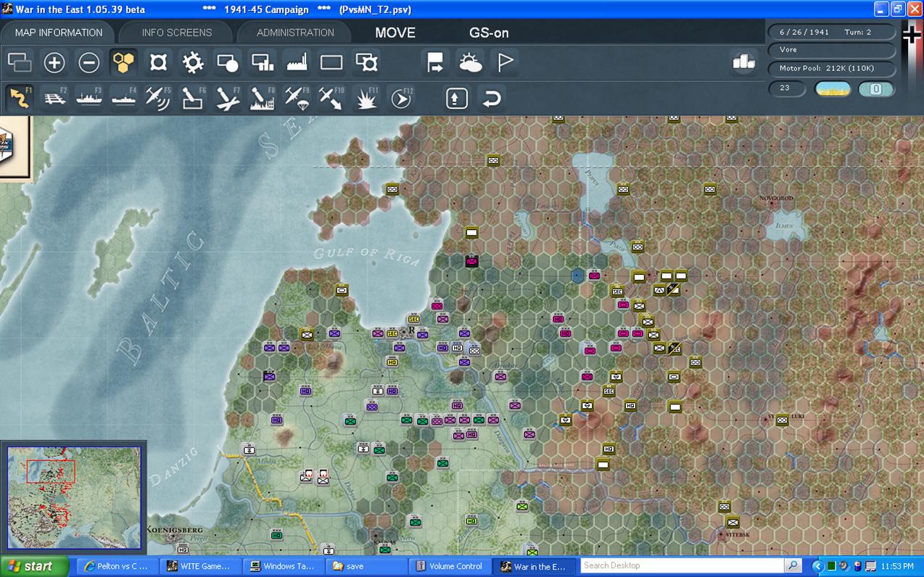
Task: Open the MAP INFORMATION tab
Action: [x=59, y=33]
